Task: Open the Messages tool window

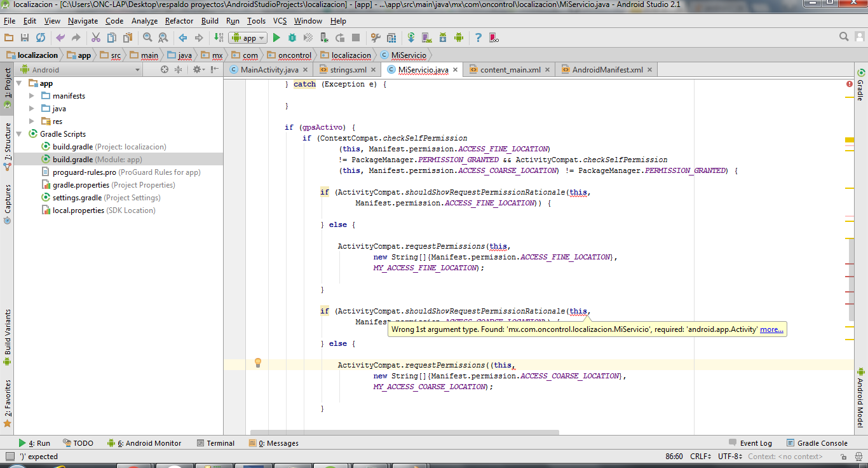Action: (273, 443)
